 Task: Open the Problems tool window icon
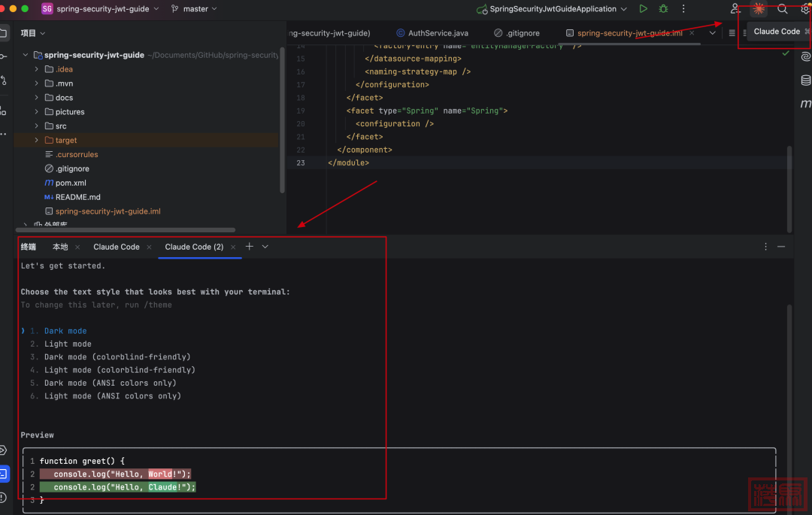(x=3, y=498)
